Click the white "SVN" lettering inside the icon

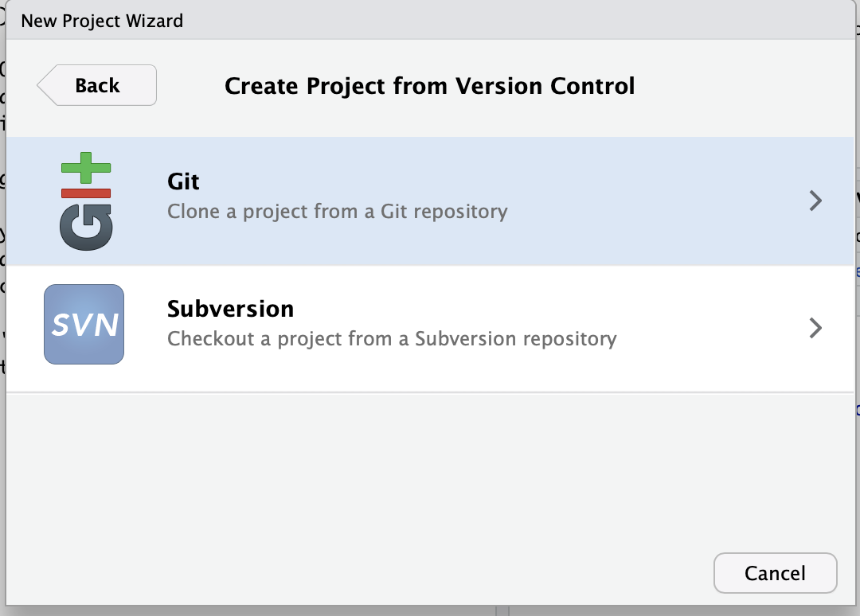point(84,325)
